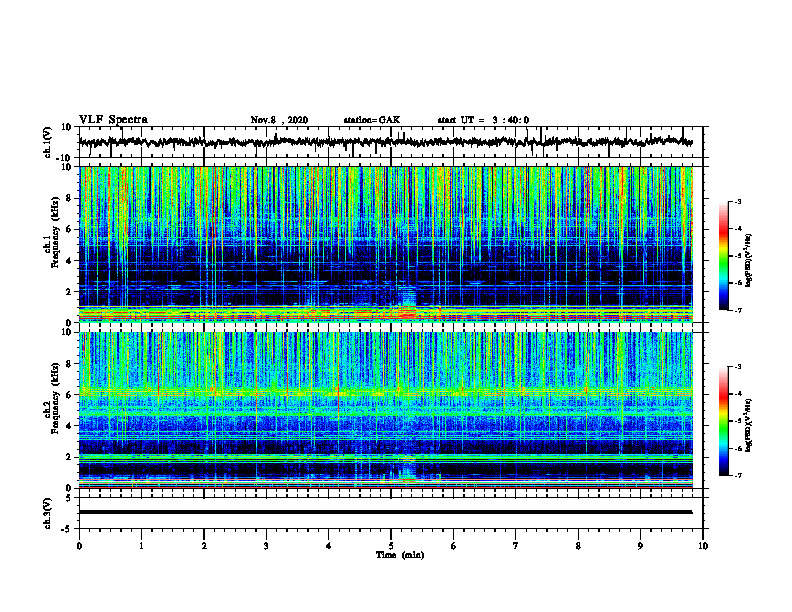The image size is (792, 612).
Task: Click the ch.1 voltage waveform trace panel
Action: [391, 142]
